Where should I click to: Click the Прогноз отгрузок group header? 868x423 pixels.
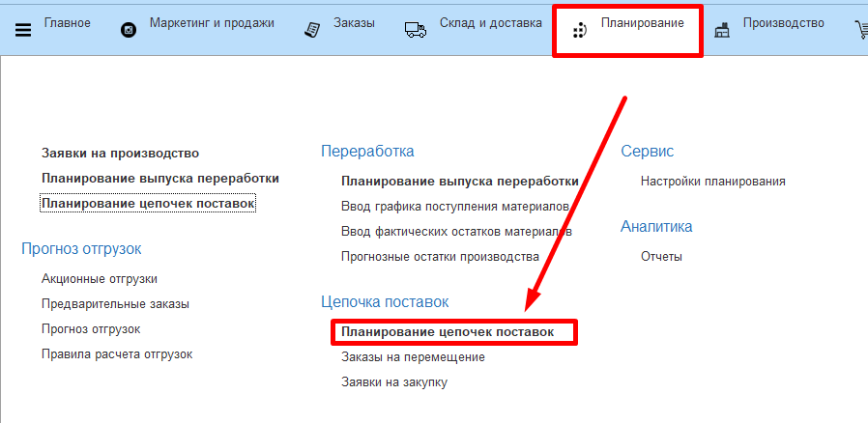coord(81,249)
